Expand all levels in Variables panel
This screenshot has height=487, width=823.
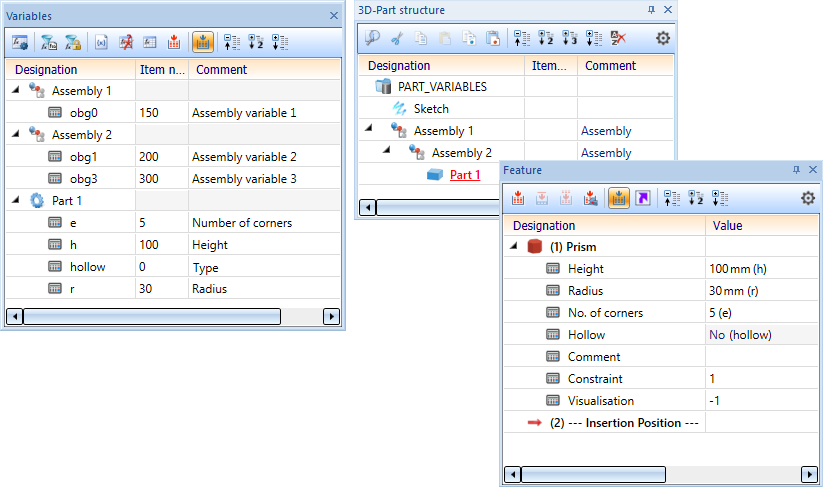[x=280, y=42]
